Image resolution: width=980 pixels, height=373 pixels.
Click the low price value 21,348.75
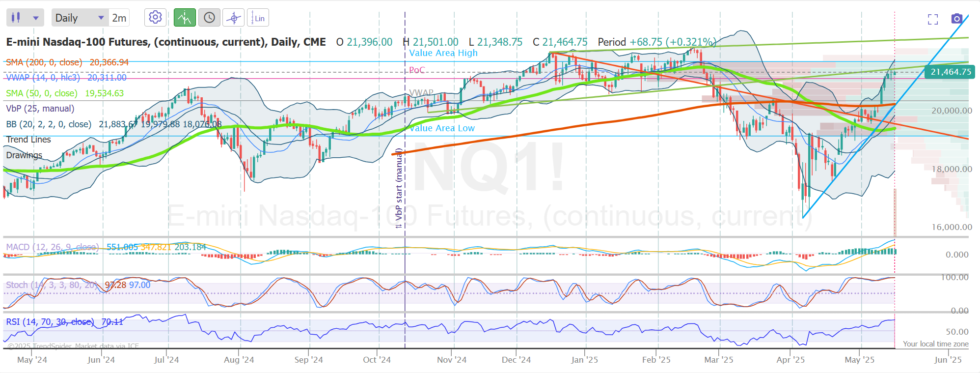pos(500,42)
